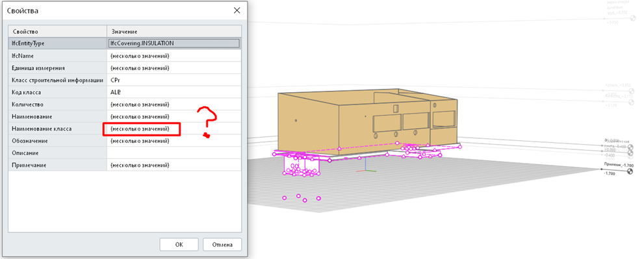Screen dimensions: 644x259
Task: Click the empty Описание value cell
Action: 174,153
